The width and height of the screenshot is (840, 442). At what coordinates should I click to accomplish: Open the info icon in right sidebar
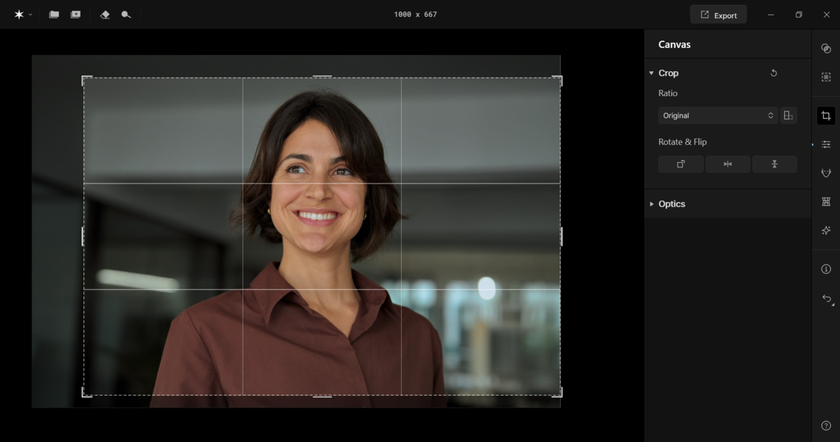(826, 269)
